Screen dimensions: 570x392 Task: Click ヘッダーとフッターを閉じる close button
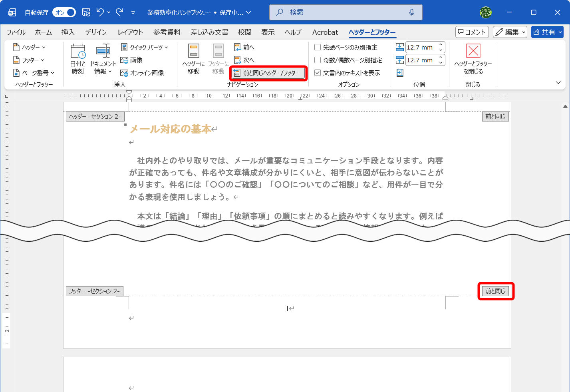473,59
